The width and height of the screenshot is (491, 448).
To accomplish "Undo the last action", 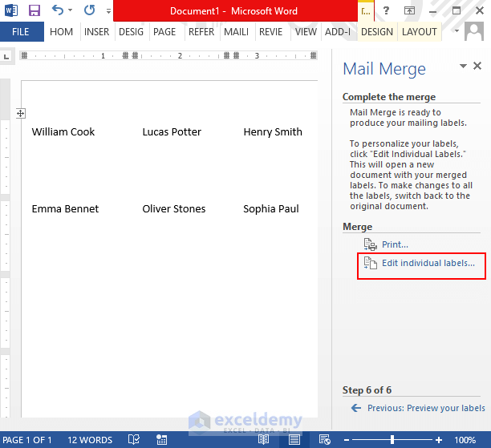I will [58, 10].
